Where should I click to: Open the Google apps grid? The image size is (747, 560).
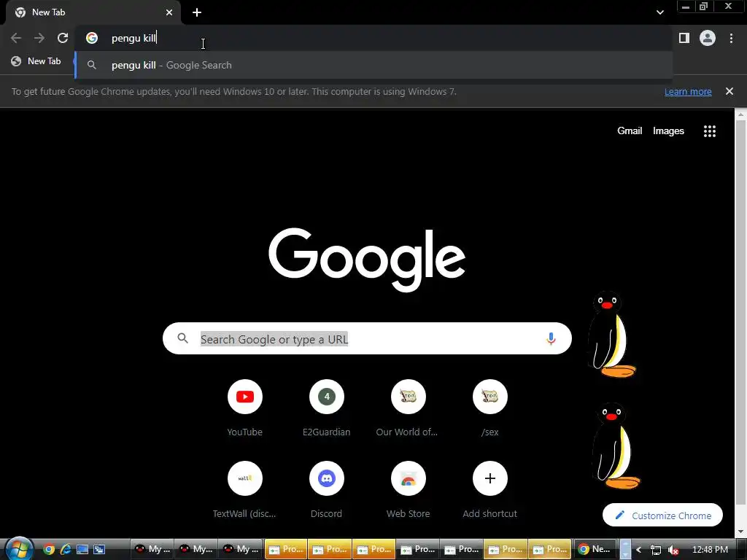(710, 131)
